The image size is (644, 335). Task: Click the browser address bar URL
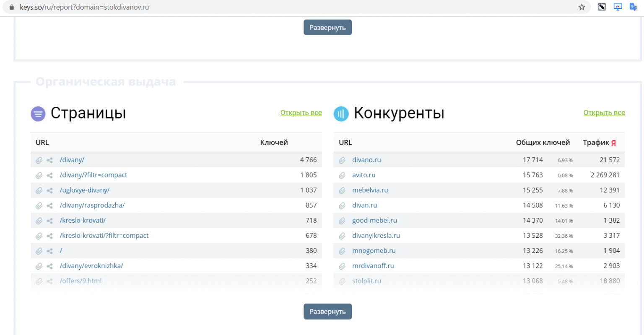84,7
